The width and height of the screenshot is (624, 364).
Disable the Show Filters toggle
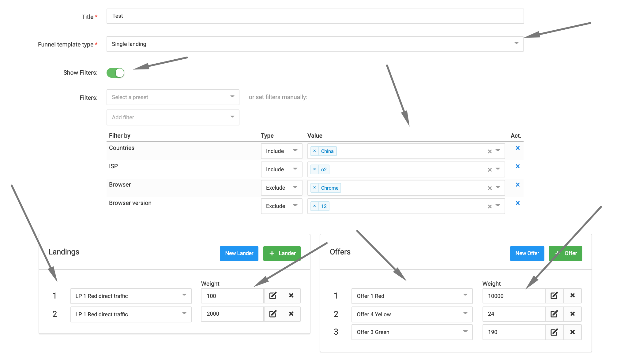115,72
